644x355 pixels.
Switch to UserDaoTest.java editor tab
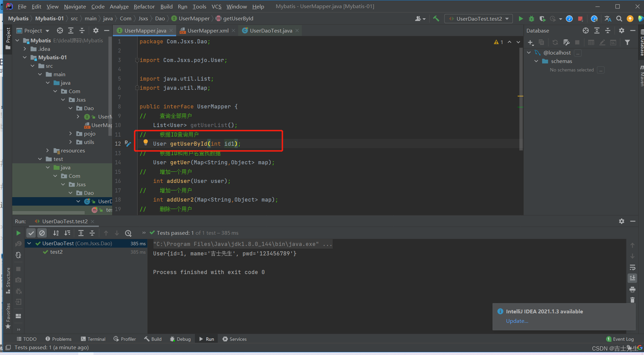(271, 30)
